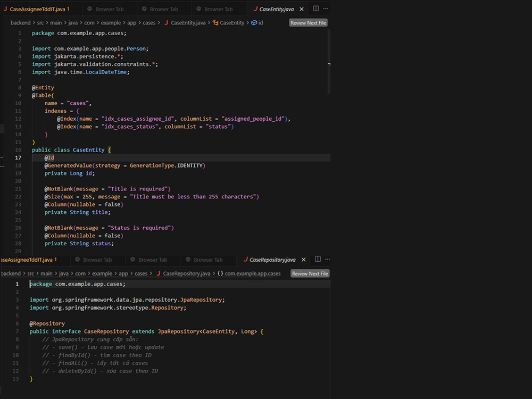Click the field symbol icon before id breadcrumb
532x399 pixels.
(254, 23)
